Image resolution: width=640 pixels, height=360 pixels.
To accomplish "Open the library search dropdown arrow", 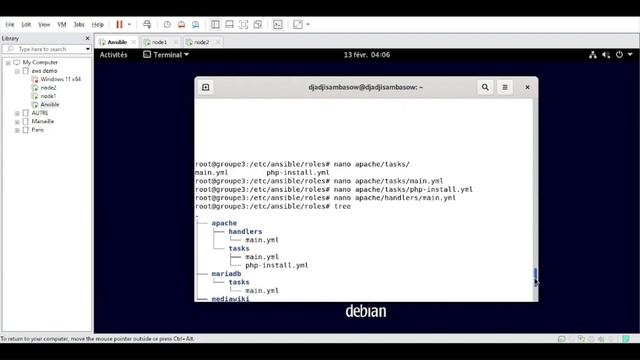I will click(x=87, y=49).
